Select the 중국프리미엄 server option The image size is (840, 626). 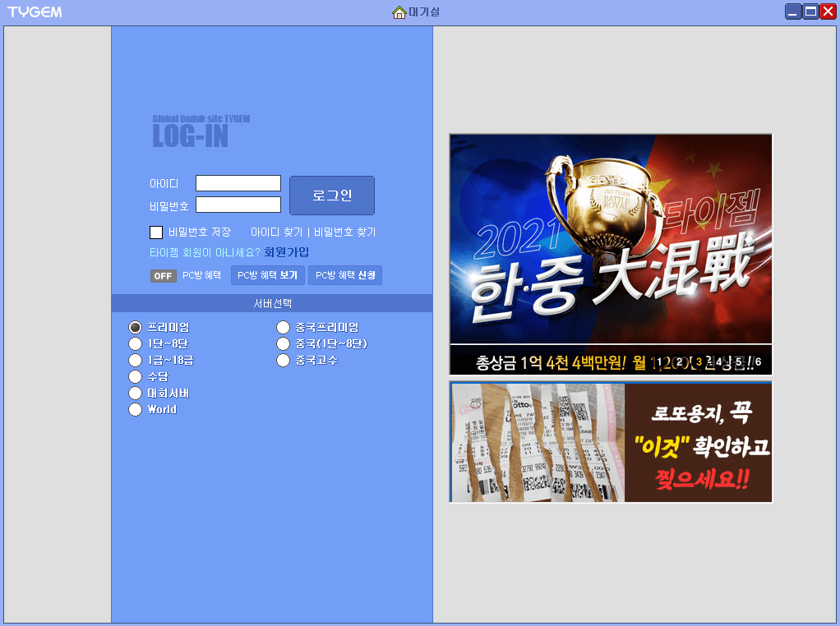click(283, 327)
